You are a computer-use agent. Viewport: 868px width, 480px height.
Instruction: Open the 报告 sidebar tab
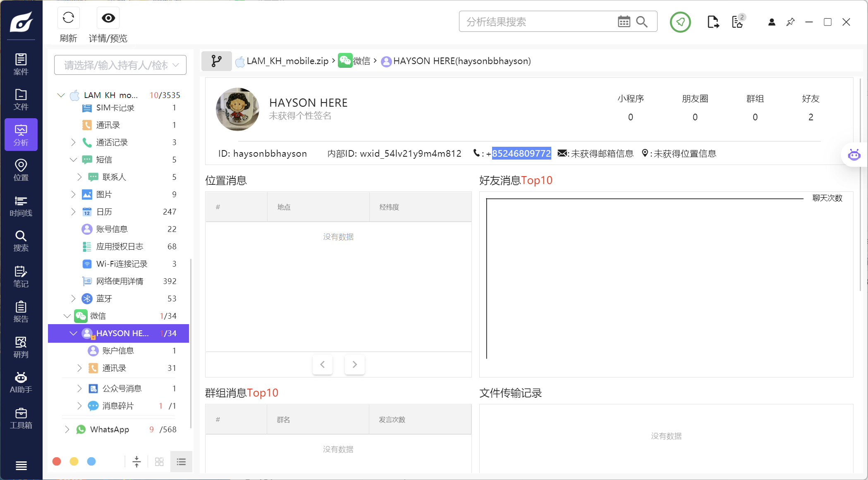coord(21,312)
